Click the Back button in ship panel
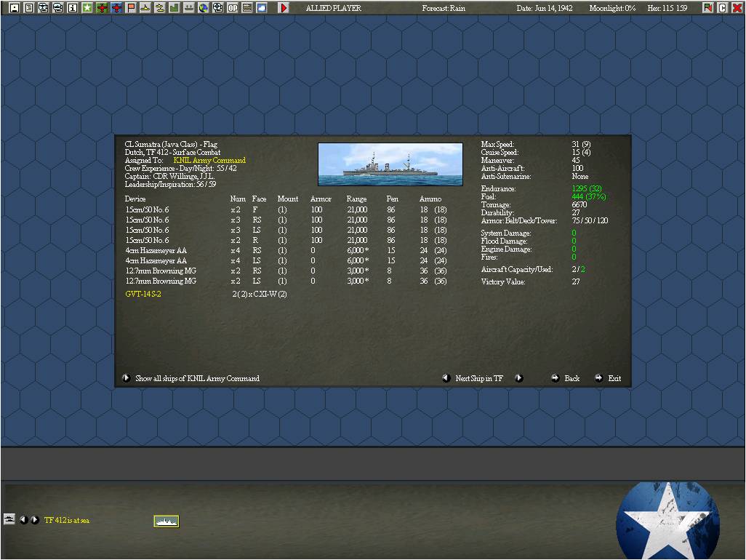 (565, 378)
